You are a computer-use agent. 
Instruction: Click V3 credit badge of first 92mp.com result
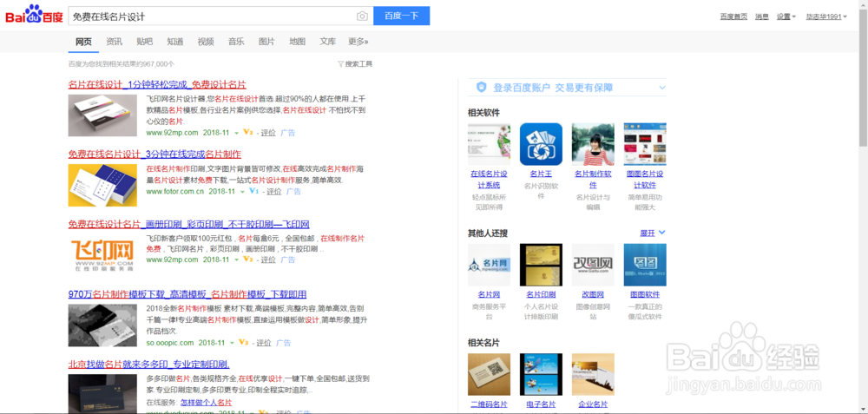click(248, 133)
